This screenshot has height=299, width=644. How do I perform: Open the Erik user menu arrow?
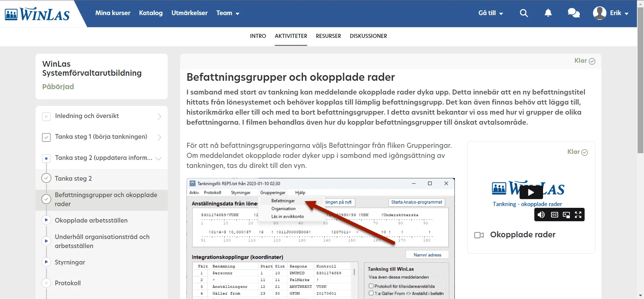(627, 14)
